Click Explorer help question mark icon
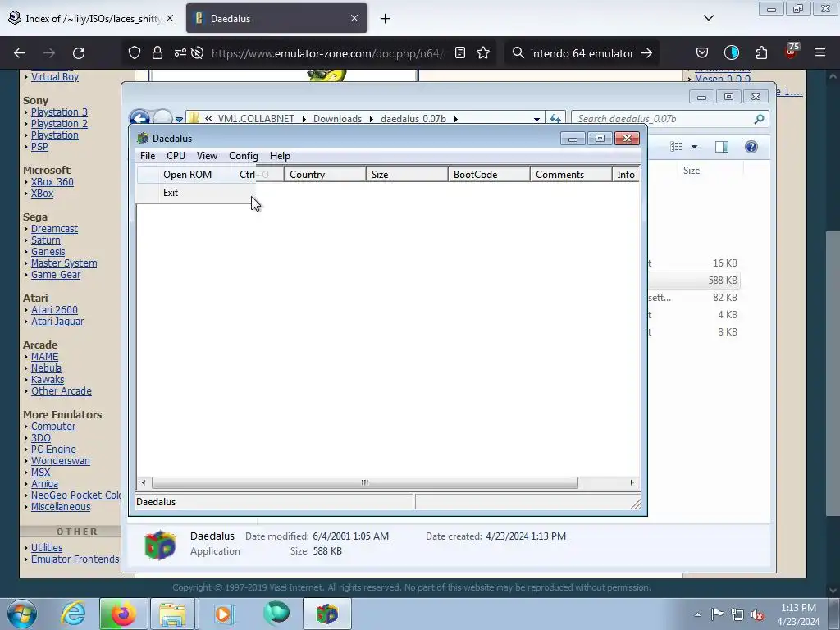840x630 pixels. 751,147
